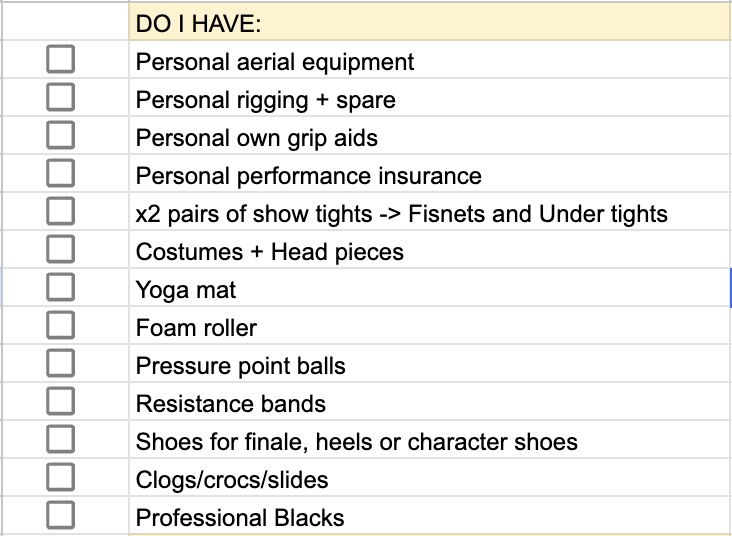Tick the Costumes + Head pieces checkbox

pyautogui.click(x=61, y=249)
